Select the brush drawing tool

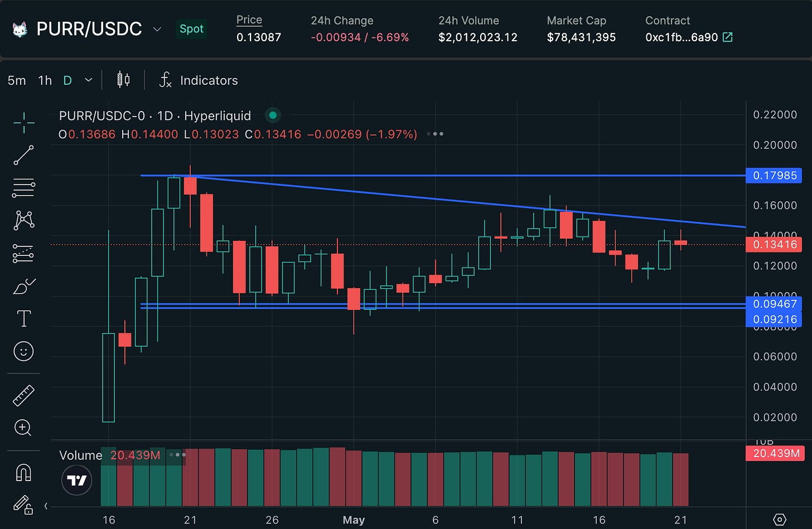coord(23,287)
